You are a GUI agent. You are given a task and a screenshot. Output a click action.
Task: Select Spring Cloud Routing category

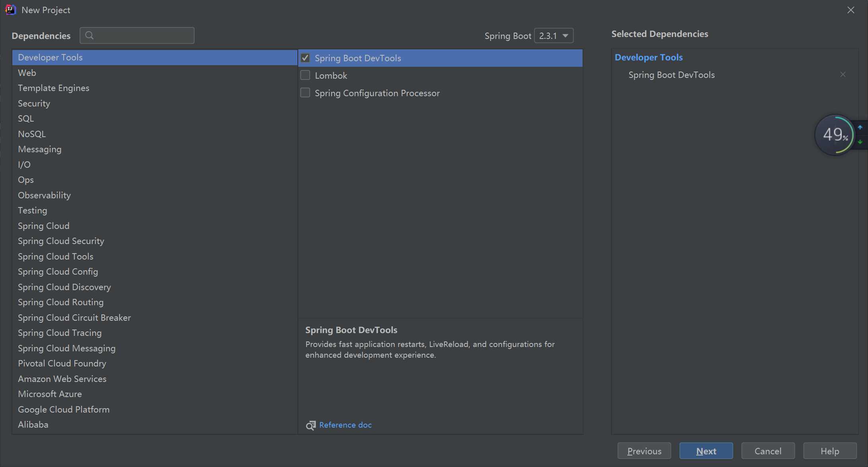[x=155, y=302]
